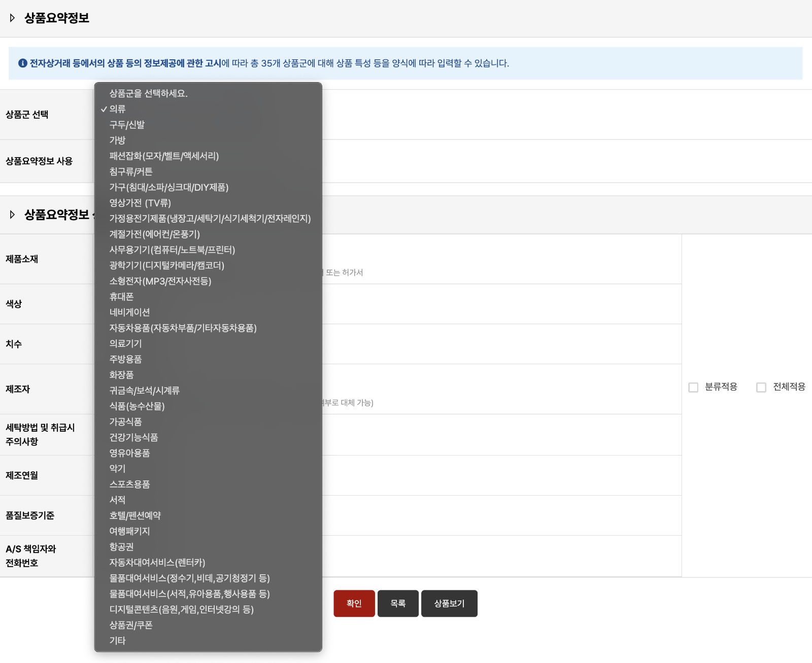
Task: Choose 기타 at list bottom
Action: [x=208, y=641]
